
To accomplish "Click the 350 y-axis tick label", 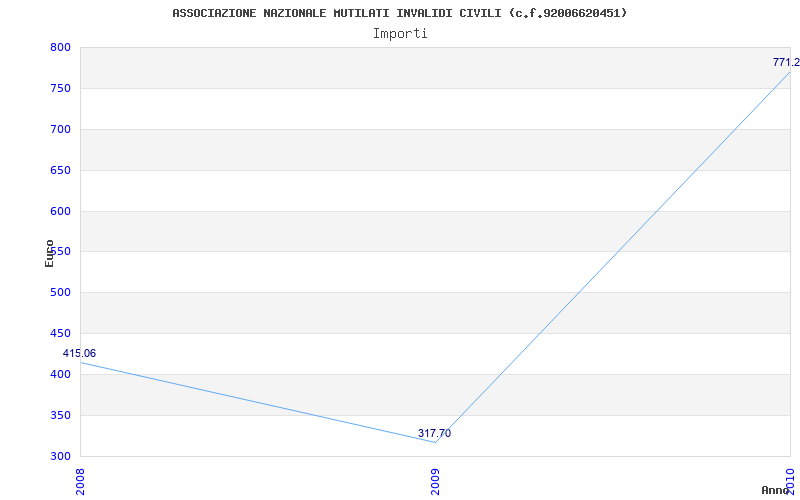I will point(60,415).
